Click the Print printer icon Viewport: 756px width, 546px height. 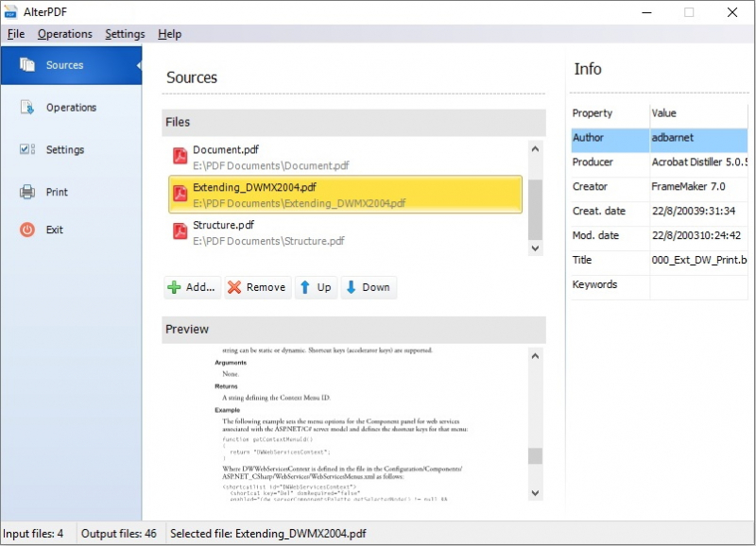click(x=27, y=192)
